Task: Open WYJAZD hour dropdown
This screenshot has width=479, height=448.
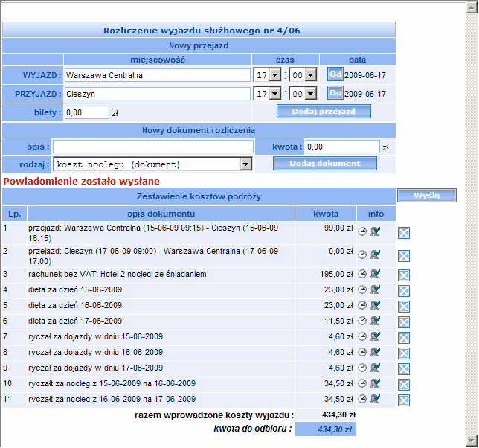Action: 275,75
